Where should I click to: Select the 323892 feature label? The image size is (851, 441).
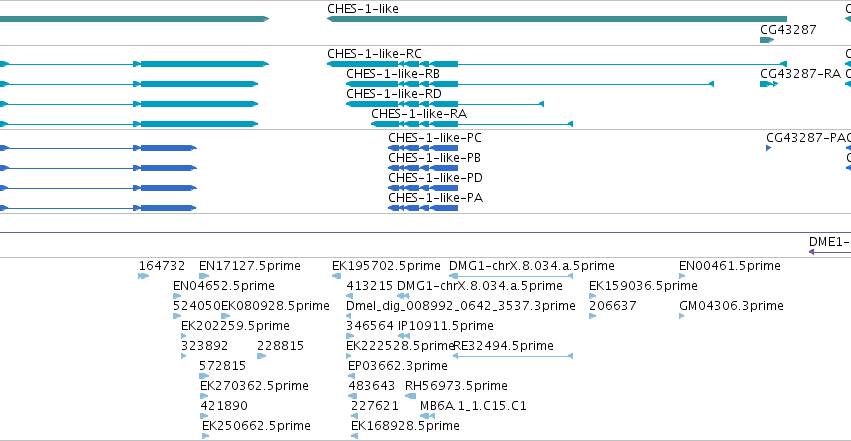204,346
